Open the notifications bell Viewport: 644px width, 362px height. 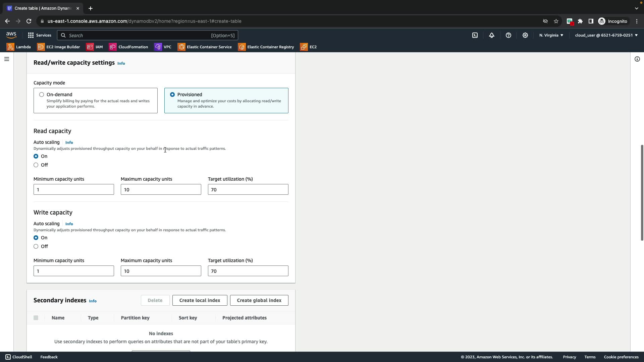(492, 35)
